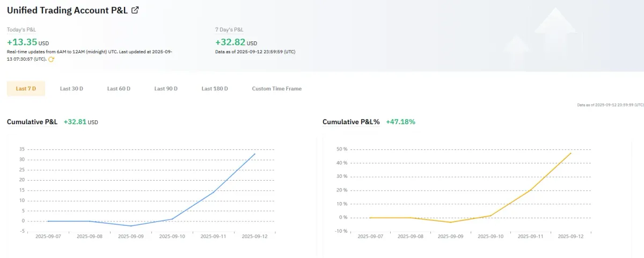Click yellow line point at 2025-09-11
The image size is (644, 258).
point(530,190)
